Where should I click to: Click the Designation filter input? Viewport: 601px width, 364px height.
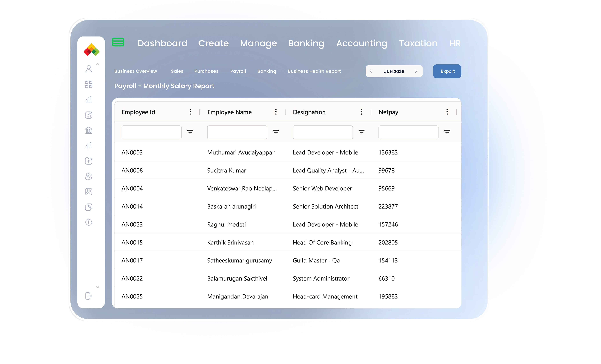point(323,132)
